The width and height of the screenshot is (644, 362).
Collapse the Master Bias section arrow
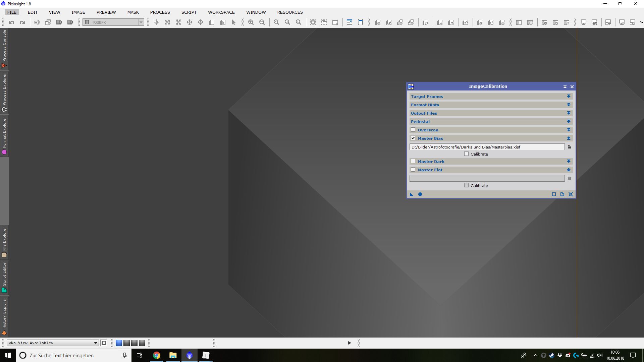(x=569, y=138)
